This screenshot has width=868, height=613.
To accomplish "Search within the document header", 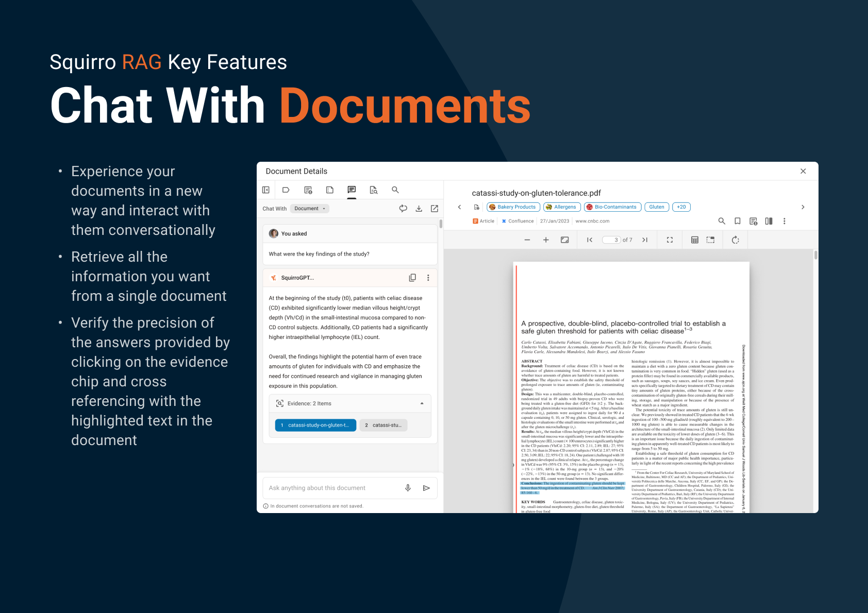I will [x=722, y=221].
